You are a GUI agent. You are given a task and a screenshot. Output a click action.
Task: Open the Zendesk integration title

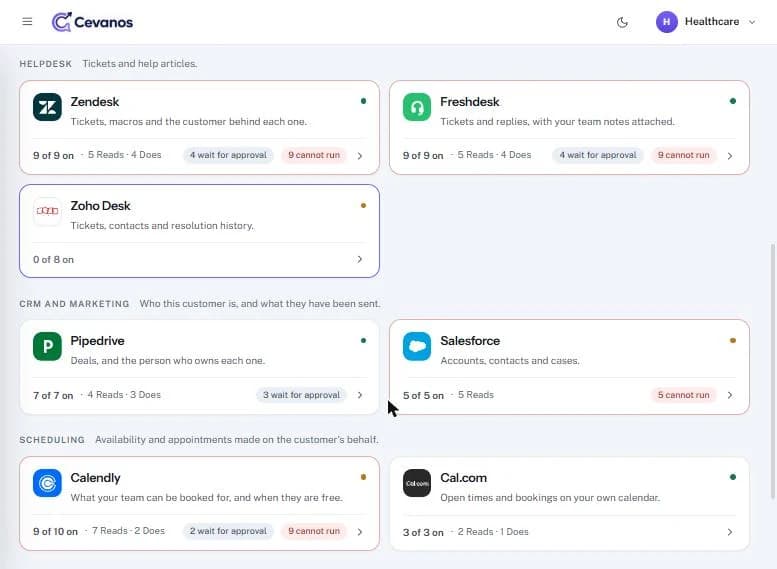[x=95, y=102]
